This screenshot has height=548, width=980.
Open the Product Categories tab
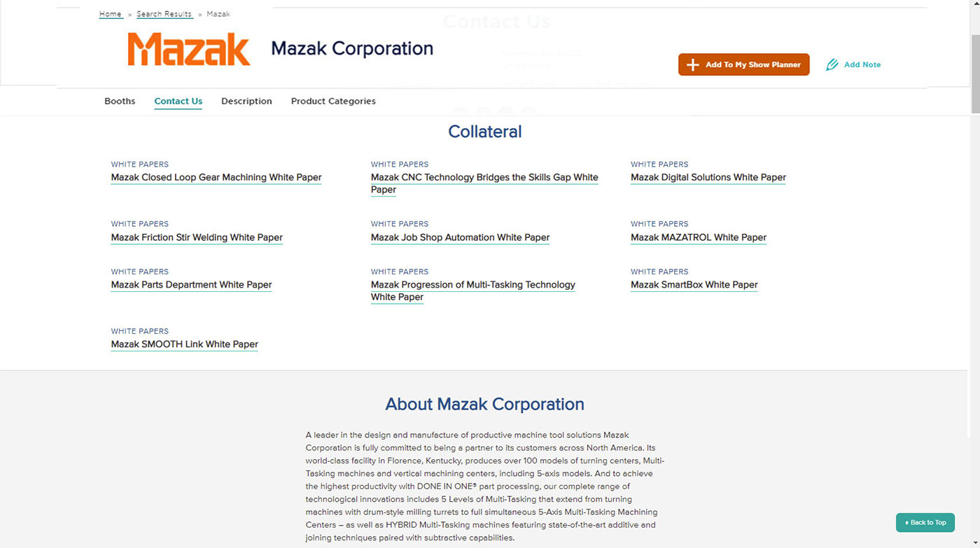pos(333,101)
